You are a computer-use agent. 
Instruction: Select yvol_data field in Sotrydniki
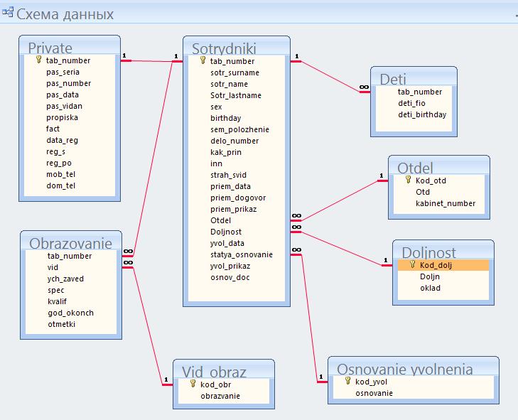click(227, 243)
